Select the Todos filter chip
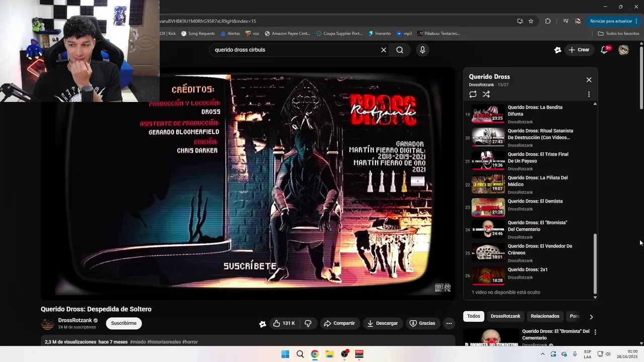 tap(473, 316)
